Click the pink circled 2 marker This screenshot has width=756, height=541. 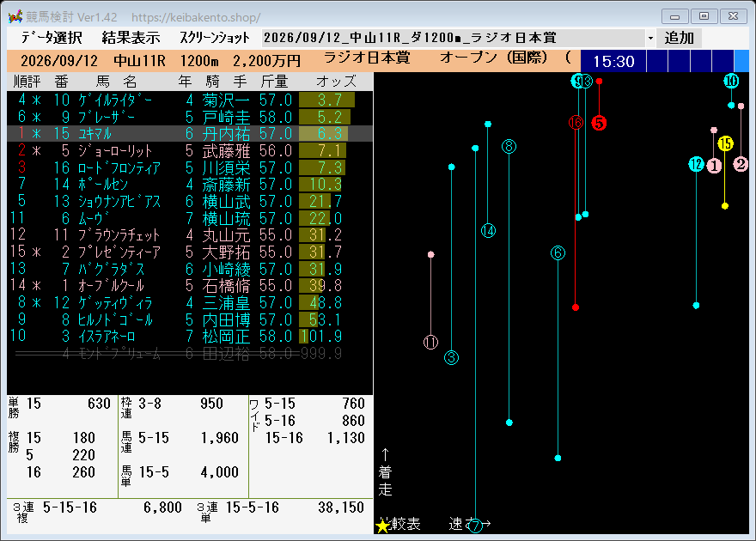[x=741, y=164]
